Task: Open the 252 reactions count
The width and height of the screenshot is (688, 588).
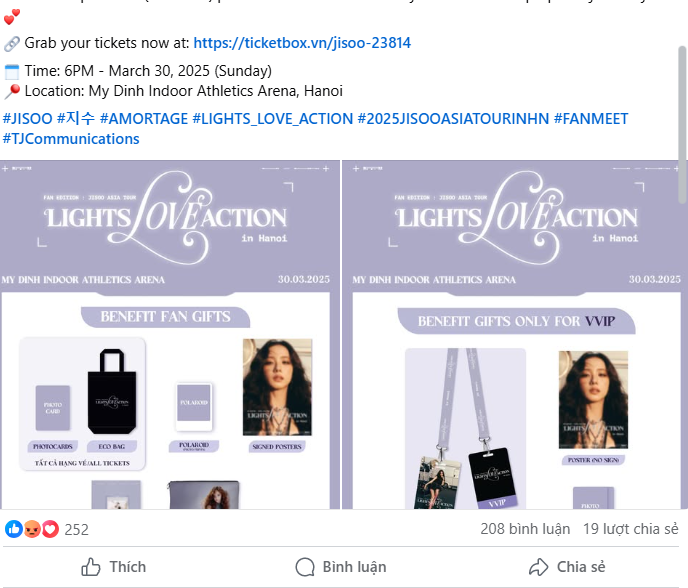Action: pos(76,530)
